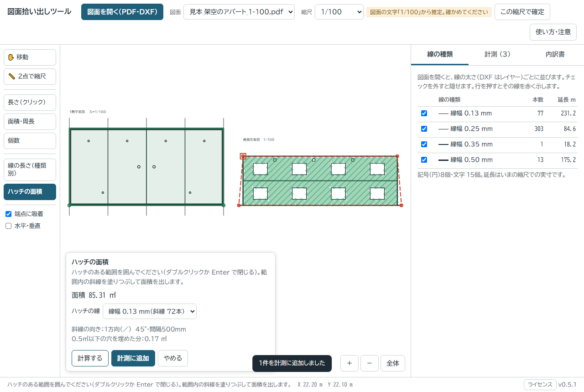Open the 図面 file dropdown

pyautogui.click(x=239, y=12)
